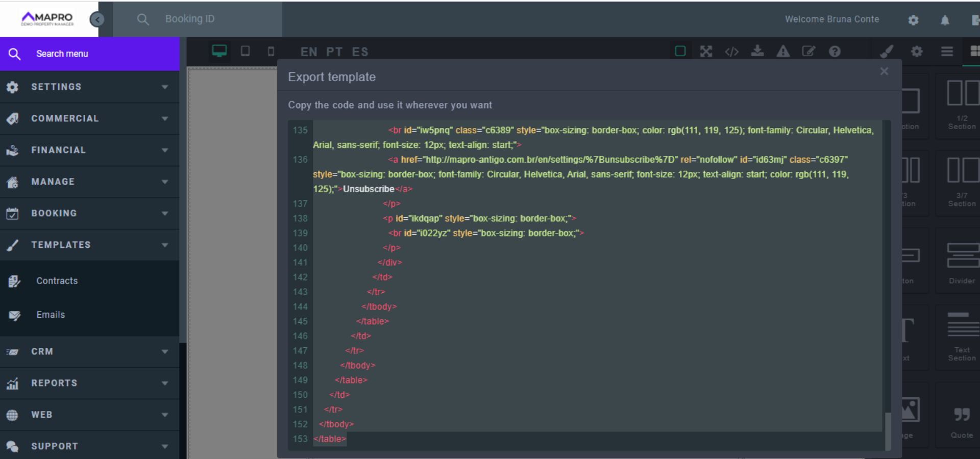The image size is (980, 459).
Task: Open the blocks panel grid icon
Action: pos(974,51)
